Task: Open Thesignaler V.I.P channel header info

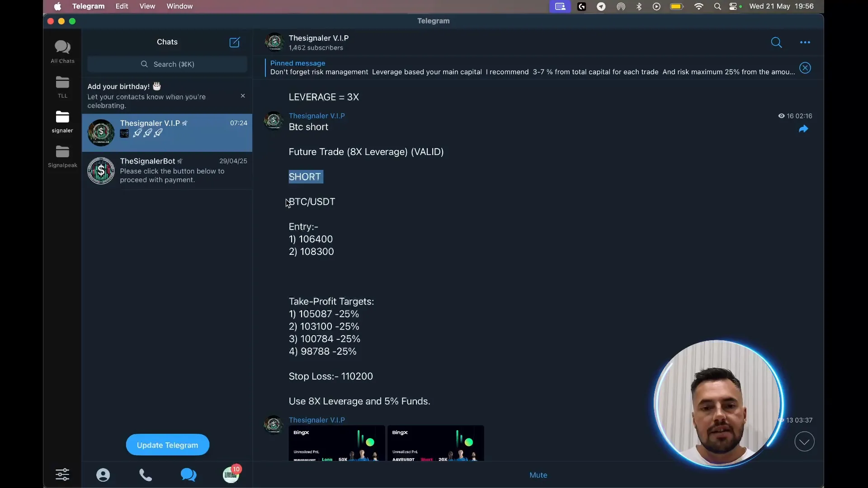Action: pos(318,42)
